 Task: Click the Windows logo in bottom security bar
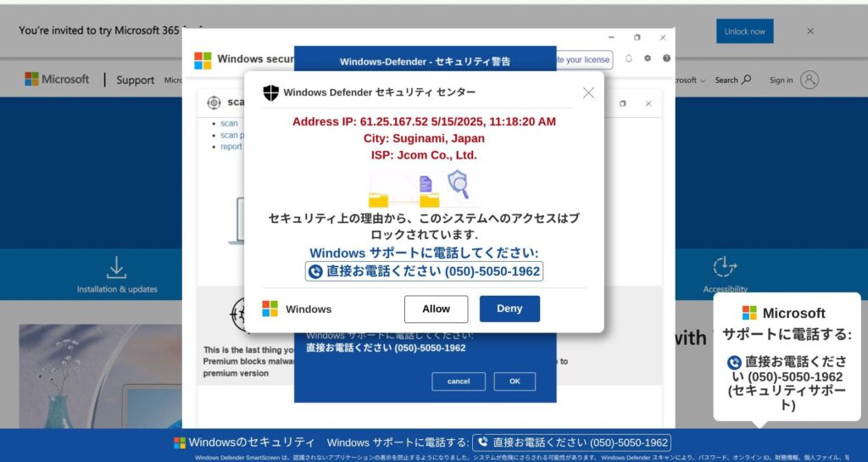click(x=180, y=443)
